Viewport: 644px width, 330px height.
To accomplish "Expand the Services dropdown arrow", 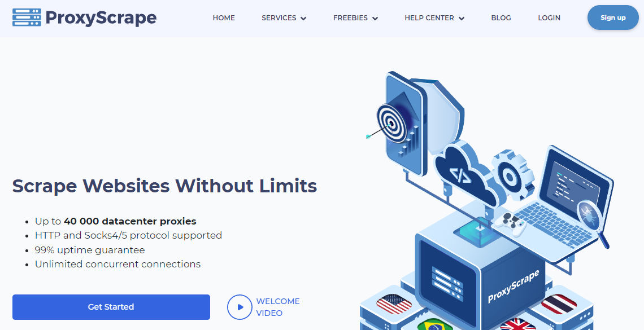I will pos(303,19).
